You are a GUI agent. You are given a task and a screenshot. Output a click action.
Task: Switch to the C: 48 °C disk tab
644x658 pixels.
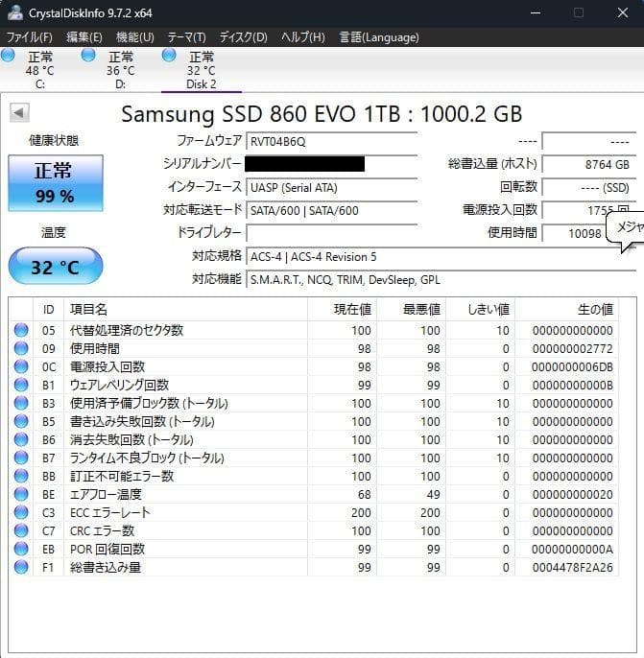(40, 70)
